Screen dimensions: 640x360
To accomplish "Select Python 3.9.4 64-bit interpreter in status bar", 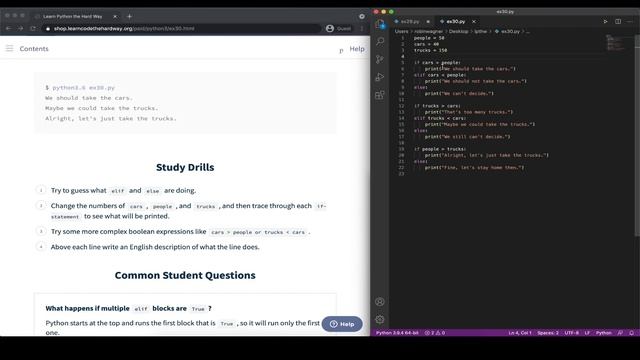I will [397, 333].
